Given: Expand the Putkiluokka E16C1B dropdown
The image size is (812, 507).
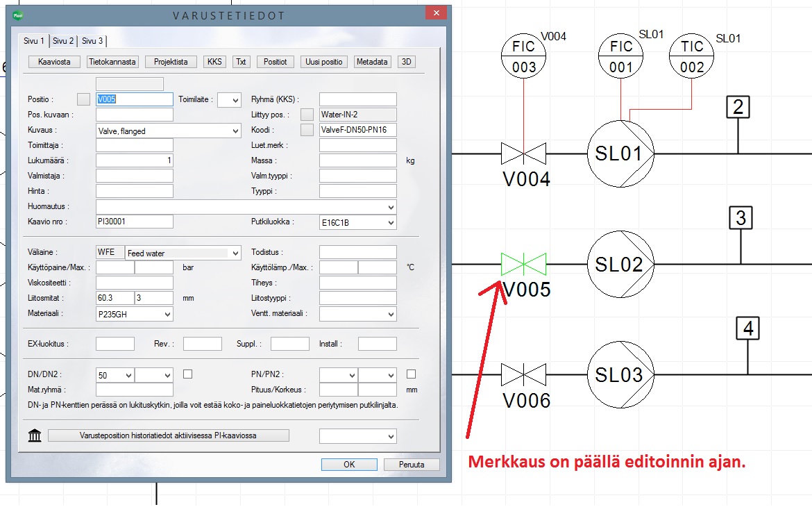Looking at the screenshot, I should [391, 223].
